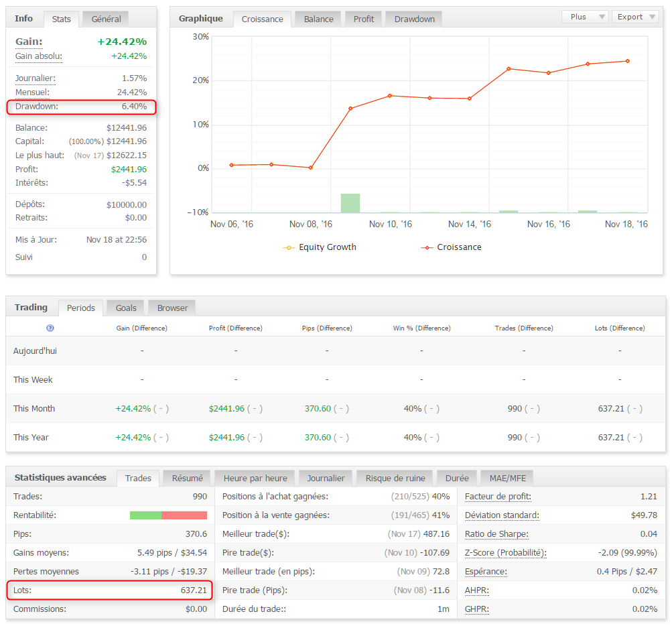Screen dimensions: 672x628
Task: Open the Résumé statistics tab
Action: [x=187, y=478]
